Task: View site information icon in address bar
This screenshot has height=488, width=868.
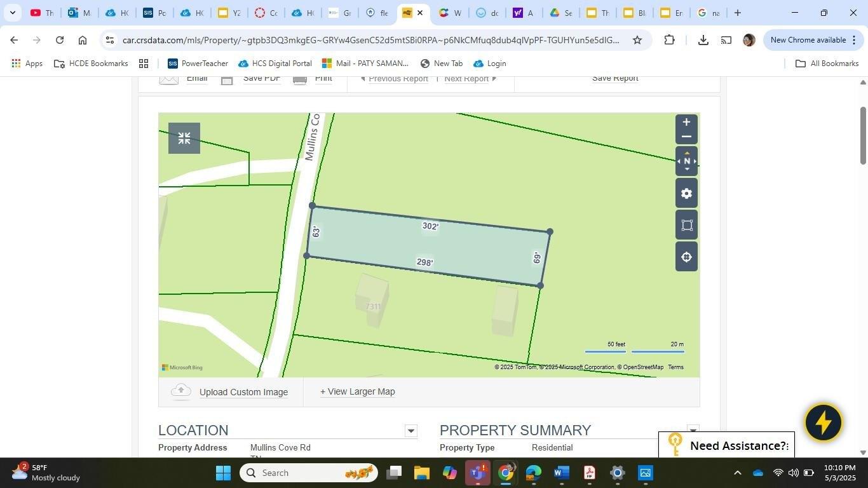Action: tap(110, 40)
